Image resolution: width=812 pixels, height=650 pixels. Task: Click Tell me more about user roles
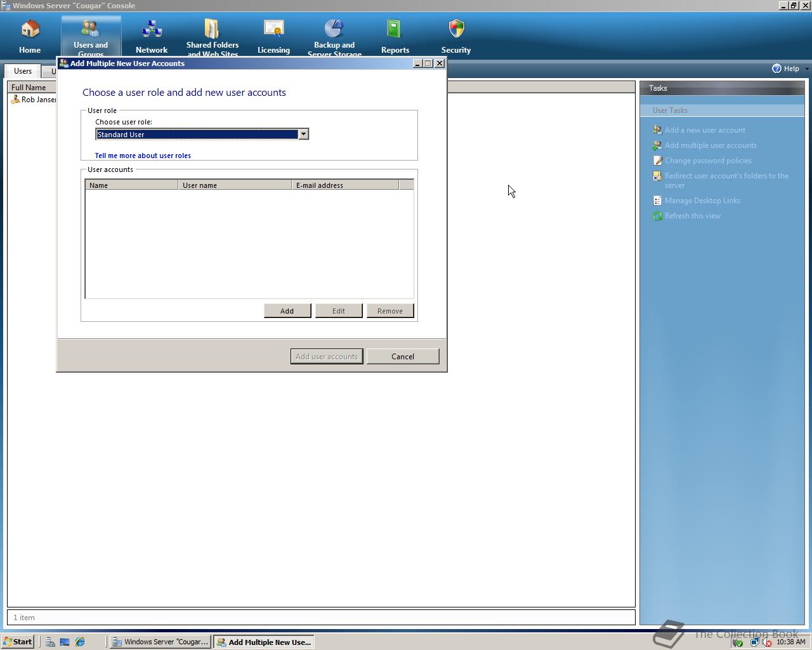(143, 156)
